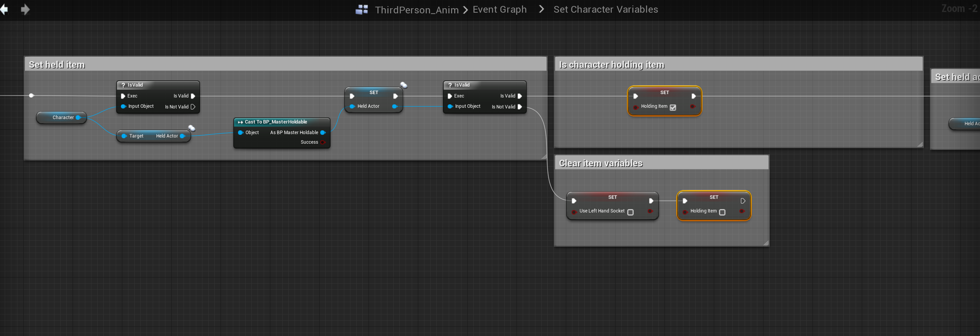Click the forward navigation arrow
This screenshot has height=336, width=980.
coord(25,10)
